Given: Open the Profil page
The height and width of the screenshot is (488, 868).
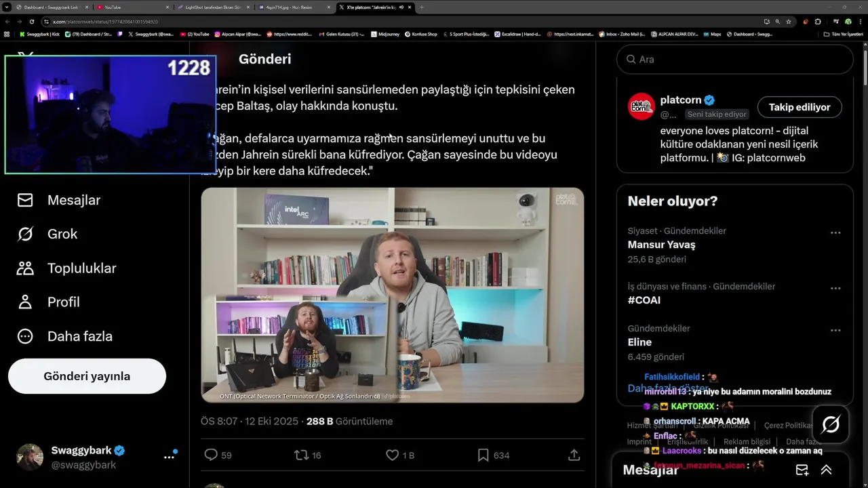Looking at the screenshot, I should click(49, 302).
